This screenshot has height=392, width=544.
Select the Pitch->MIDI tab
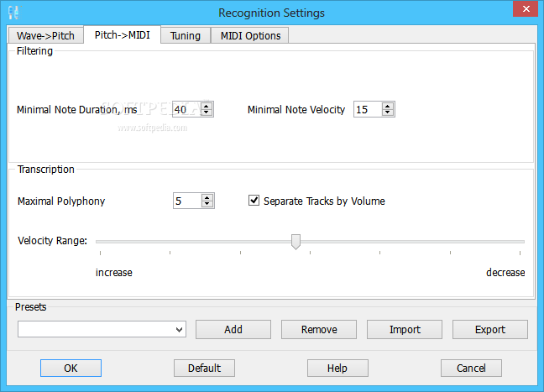tap(122, 34)
